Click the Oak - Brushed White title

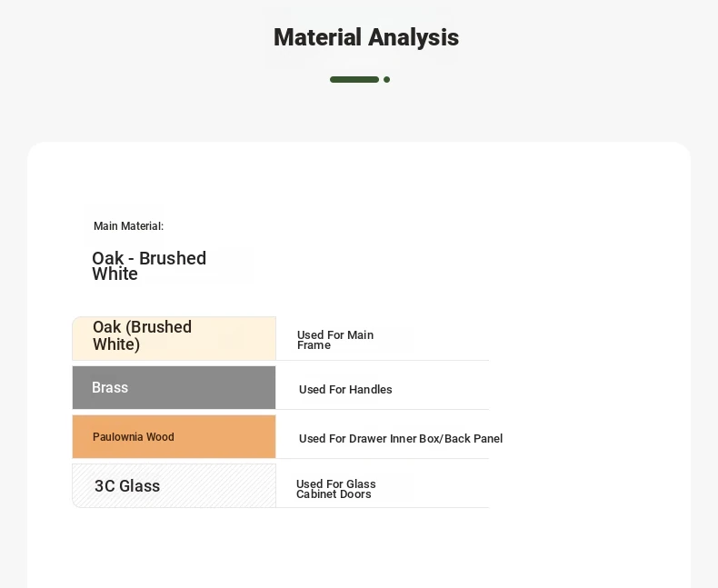[149, 266]
